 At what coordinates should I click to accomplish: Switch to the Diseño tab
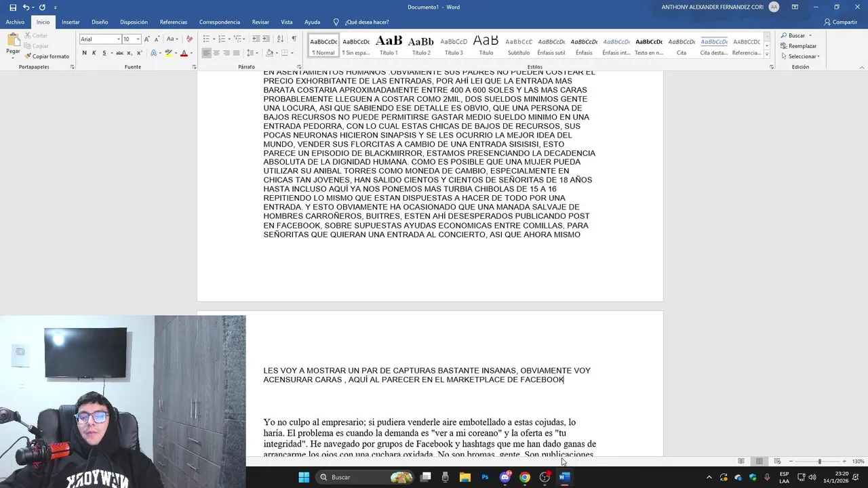coord(100,22)
